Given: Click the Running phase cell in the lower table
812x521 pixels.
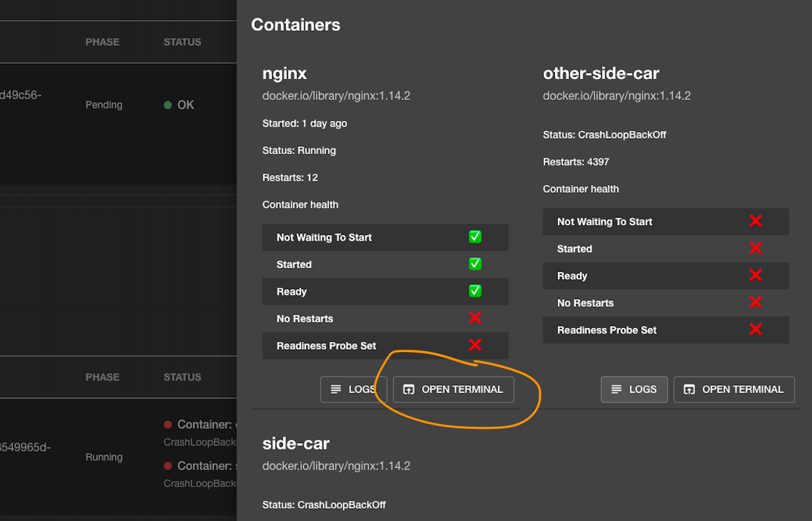Looking at the screenshot, I should (x=104, y=457).
